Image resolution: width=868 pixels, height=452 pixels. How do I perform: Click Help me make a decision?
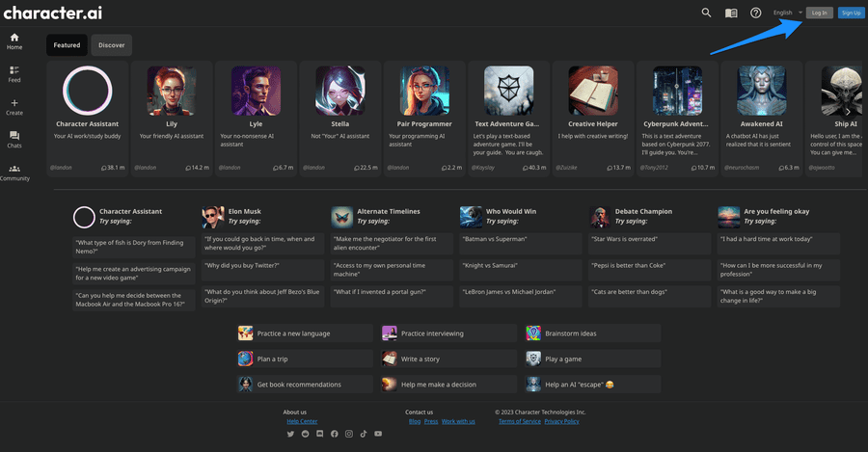(448, 384)
